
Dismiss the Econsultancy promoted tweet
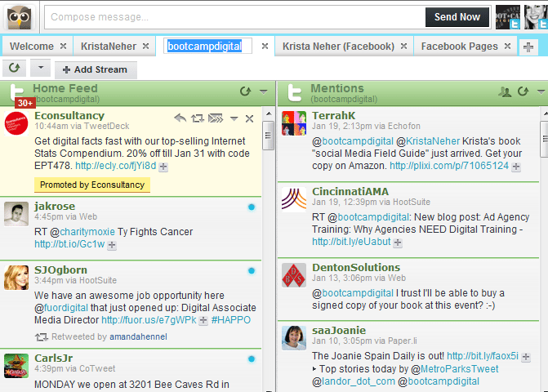click(x=250, y=119)
